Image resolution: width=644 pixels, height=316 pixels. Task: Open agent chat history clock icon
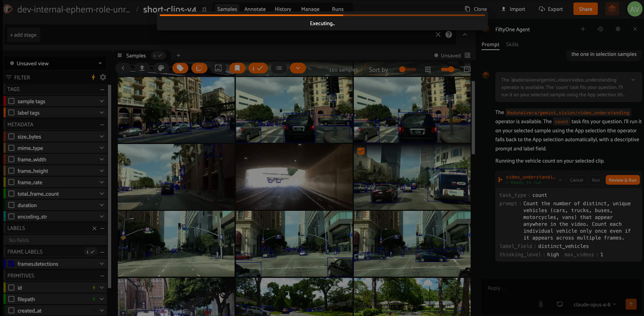600,29
